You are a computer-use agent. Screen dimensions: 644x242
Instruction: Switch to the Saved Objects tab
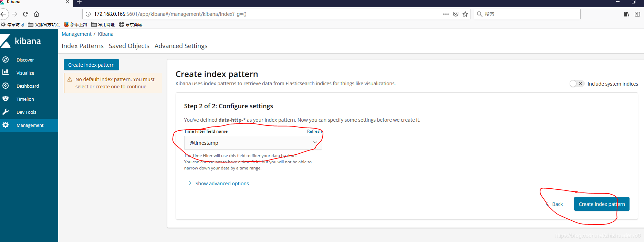tap(129, 46)
